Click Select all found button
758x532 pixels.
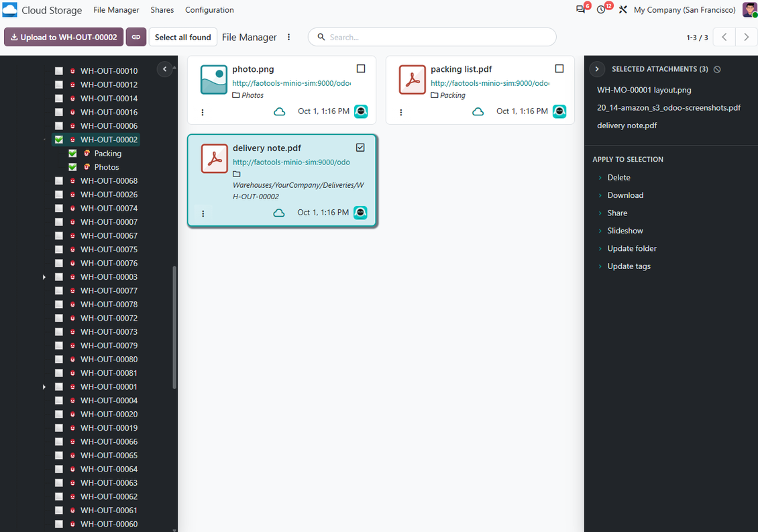click(182, 38)
